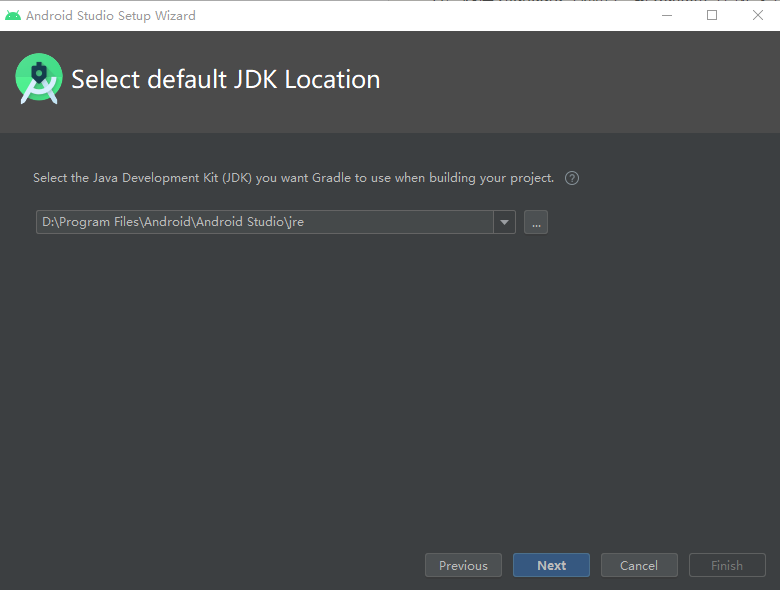Proceed with the Next button
The width and height of the screenshot is (780, 590).
coord(551,565)
